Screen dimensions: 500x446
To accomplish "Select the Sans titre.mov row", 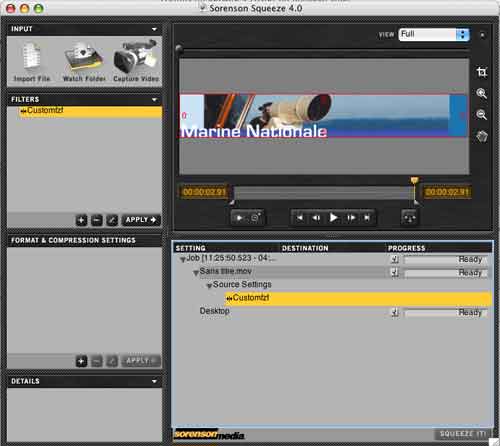I will tap(333, 272).
